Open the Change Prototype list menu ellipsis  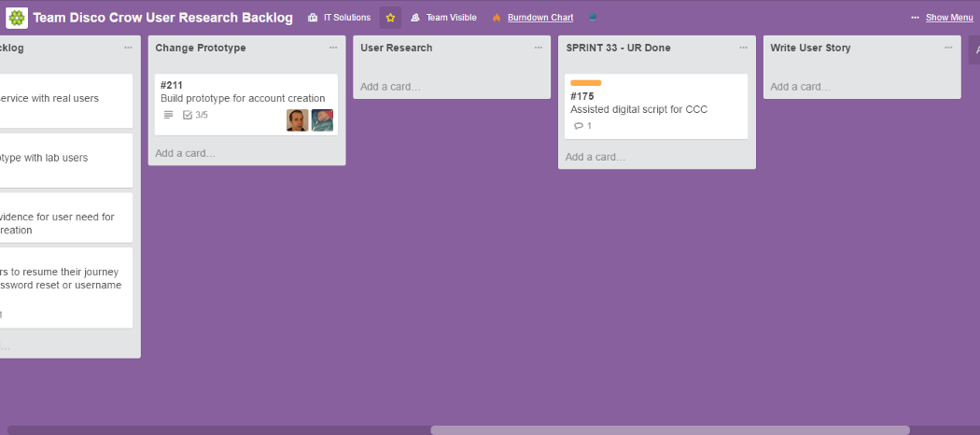333,48
